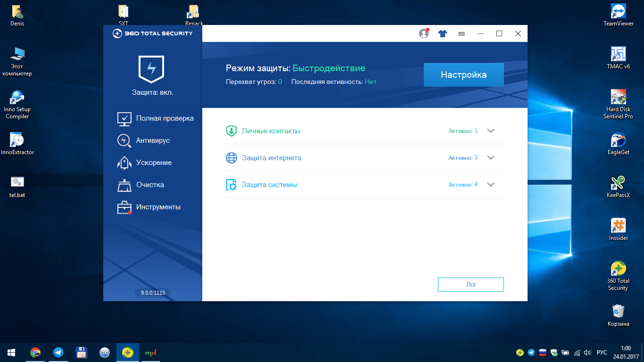Open Inno Setup Compiler shortcut
The width and height of the screenshot is (644, 362).
point(17,104)
